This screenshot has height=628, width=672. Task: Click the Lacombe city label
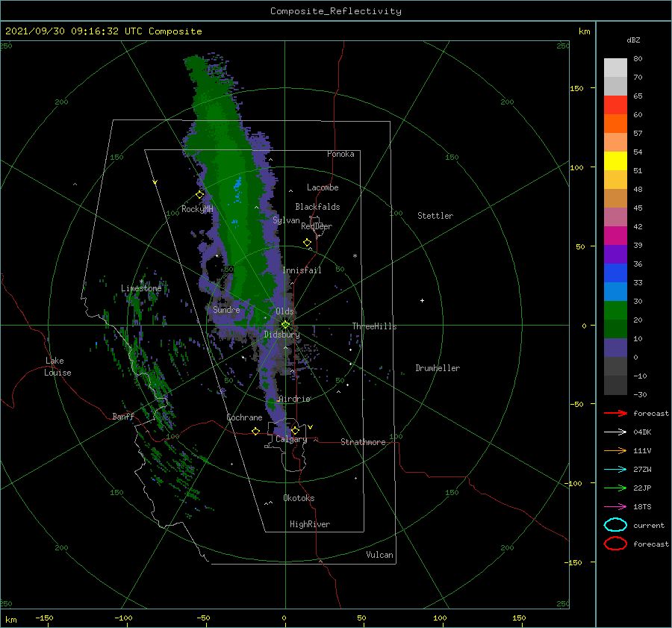pyautogui.click(x=323, y=187)
